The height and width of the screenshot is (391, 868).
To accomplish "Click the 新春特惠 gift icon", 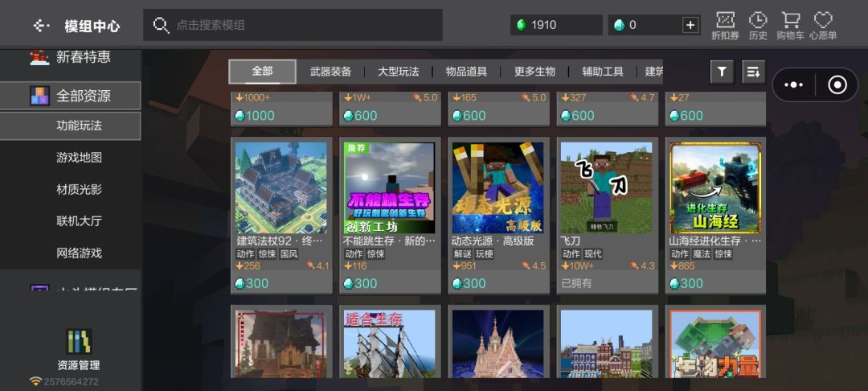I will pyautogui.click(x=40, y=57).
